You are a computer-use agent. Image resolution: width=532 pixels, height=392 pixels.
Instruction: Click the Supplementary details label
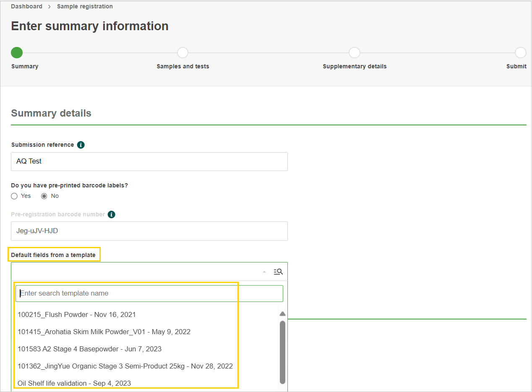coord(355,66)
